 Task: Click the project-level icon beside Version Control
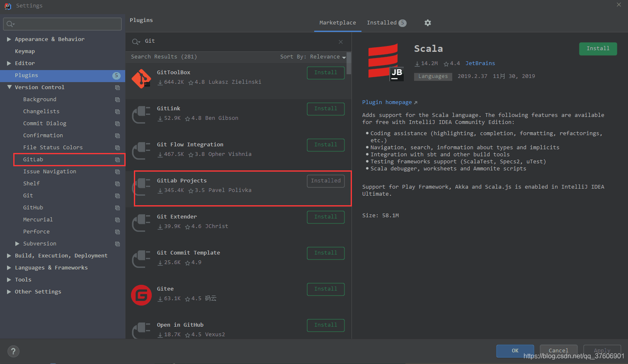point(118,87)
